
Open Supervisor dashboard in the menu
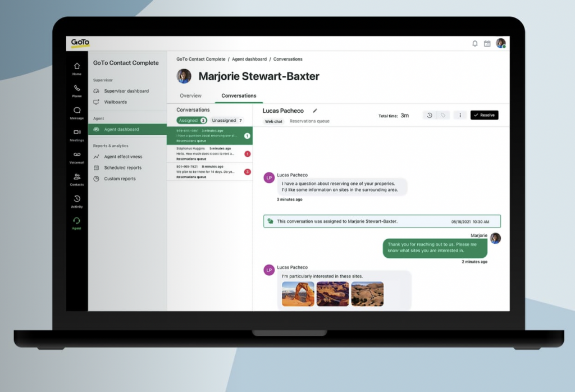[x=126, y=91]
